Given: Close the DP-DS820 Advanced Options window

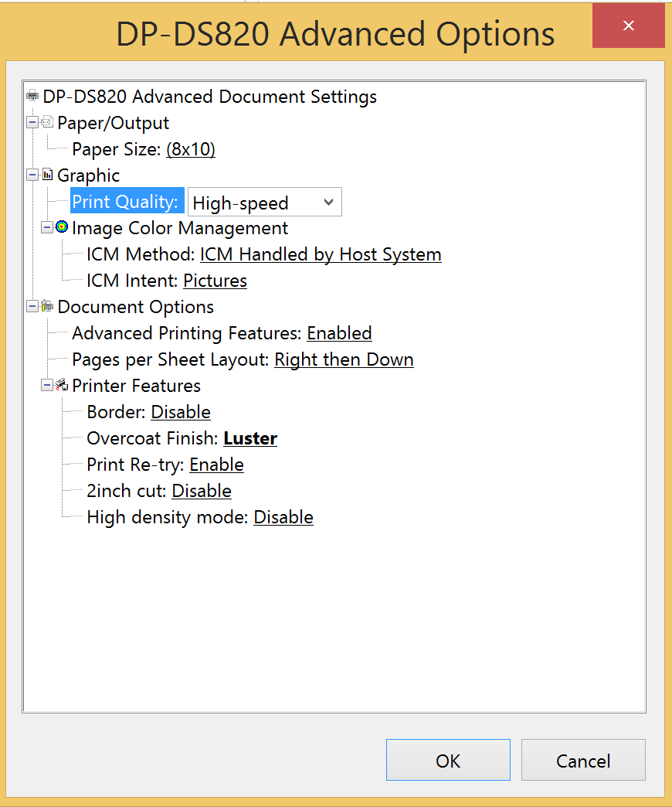Looking at the screenshot, I should 628,26.
